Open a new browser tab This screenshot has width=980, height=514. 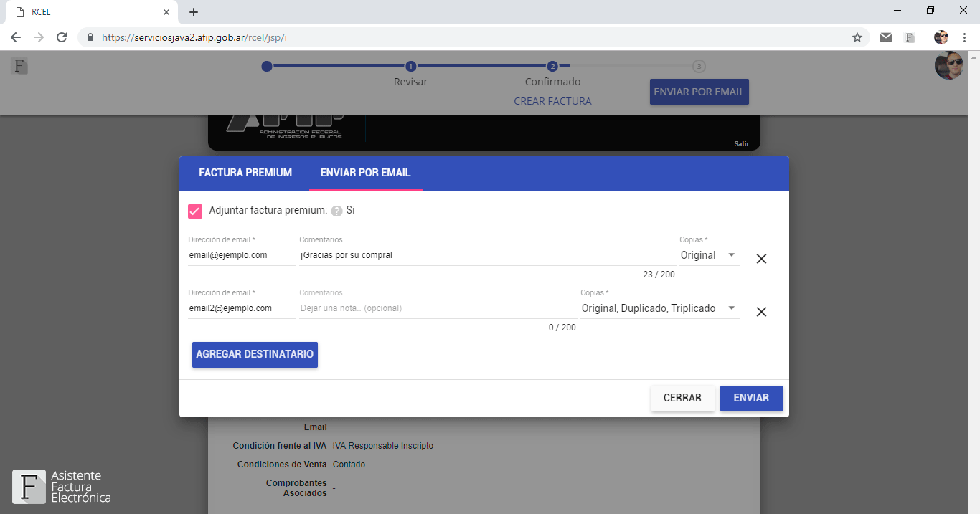pyautogui.click(x=193, y=12)
